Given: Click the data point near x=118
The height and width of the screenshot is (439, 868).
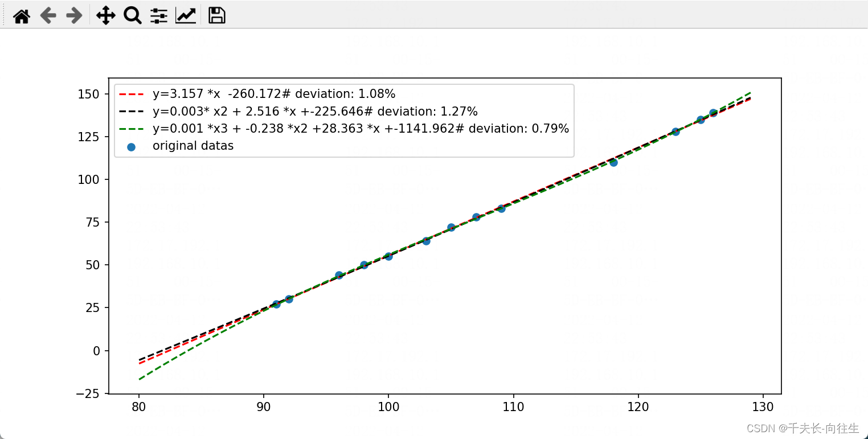Looking at the screenshot, I should click(x=613, y=162).
